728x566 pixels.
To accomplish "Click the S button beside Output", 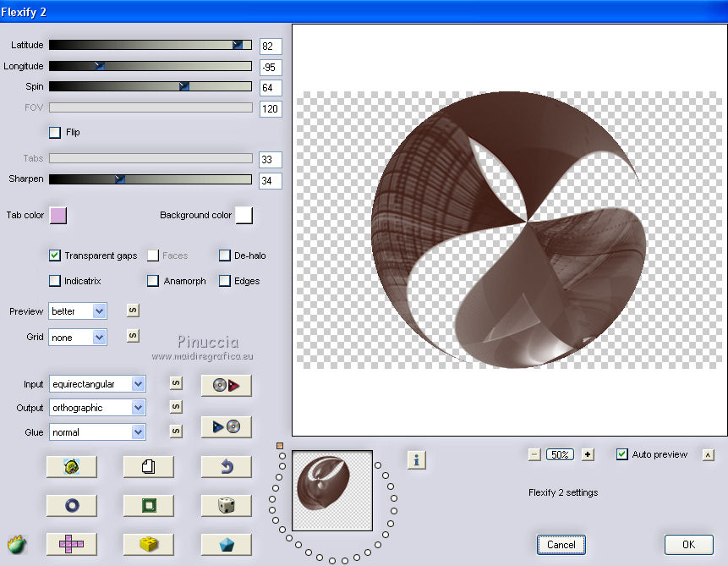I will [x=176, y=407].
